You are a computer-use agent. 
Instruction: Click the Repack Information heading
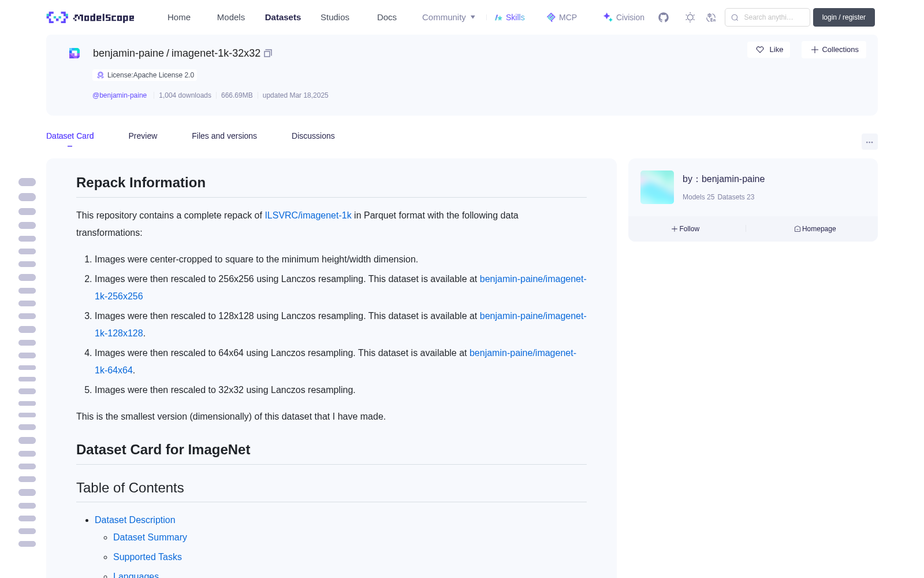coord(141,183)
